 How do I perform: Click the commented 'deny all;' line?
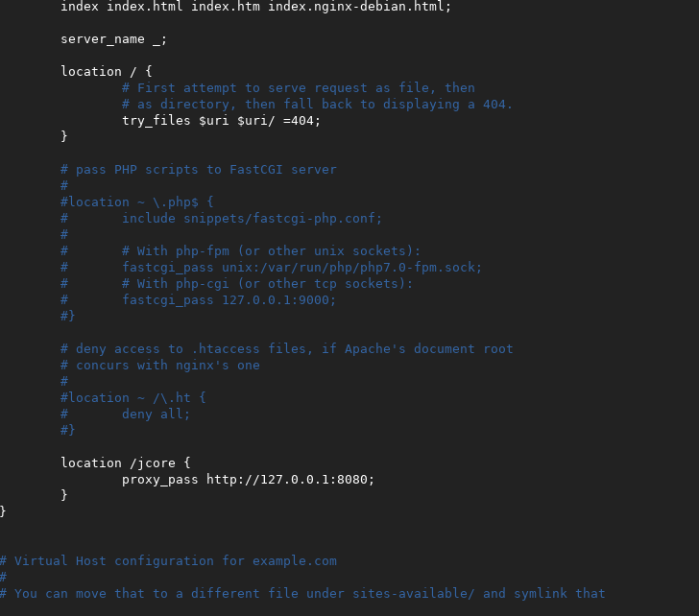click(156, 415)
